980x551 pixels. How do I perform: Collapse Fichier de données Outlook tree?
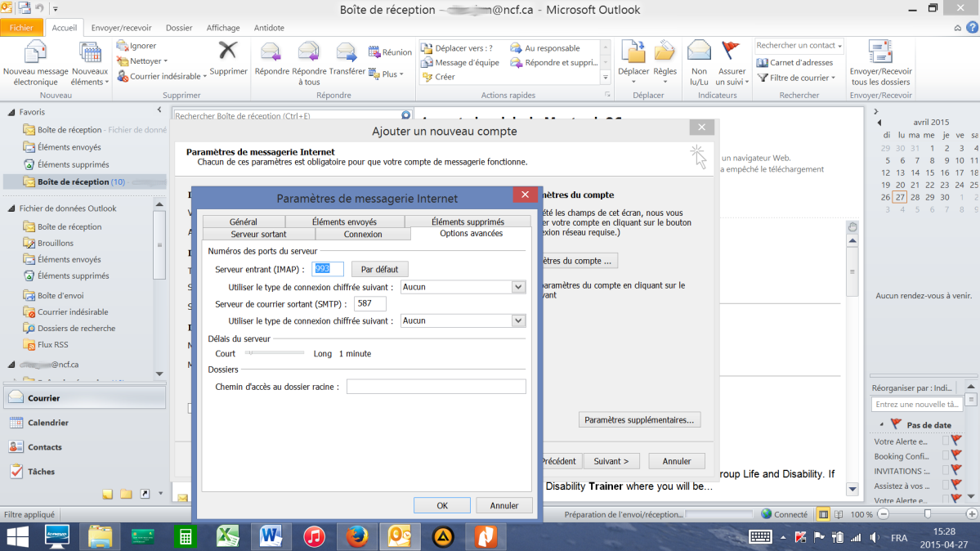tap(11, 208)
